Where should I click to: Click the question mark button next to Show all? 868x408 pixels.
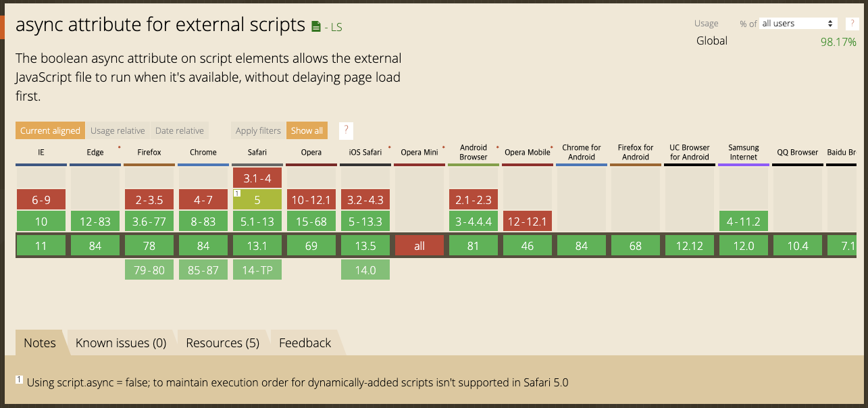tap(346, 130)
